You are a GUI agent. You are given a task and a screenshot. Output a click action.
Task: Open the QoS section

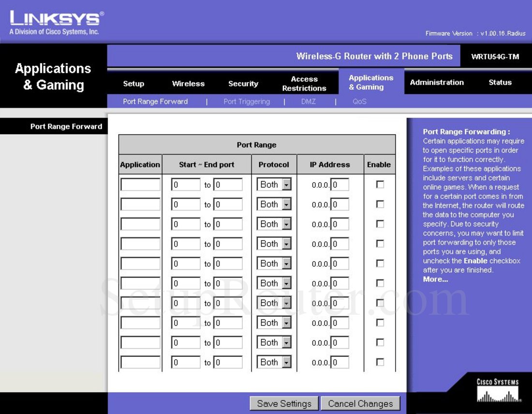tap(359, 101)
